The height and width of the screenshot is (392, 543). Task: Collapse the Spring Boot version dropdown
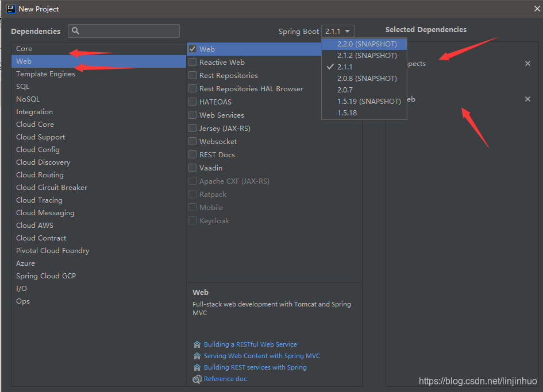point(338,31)
